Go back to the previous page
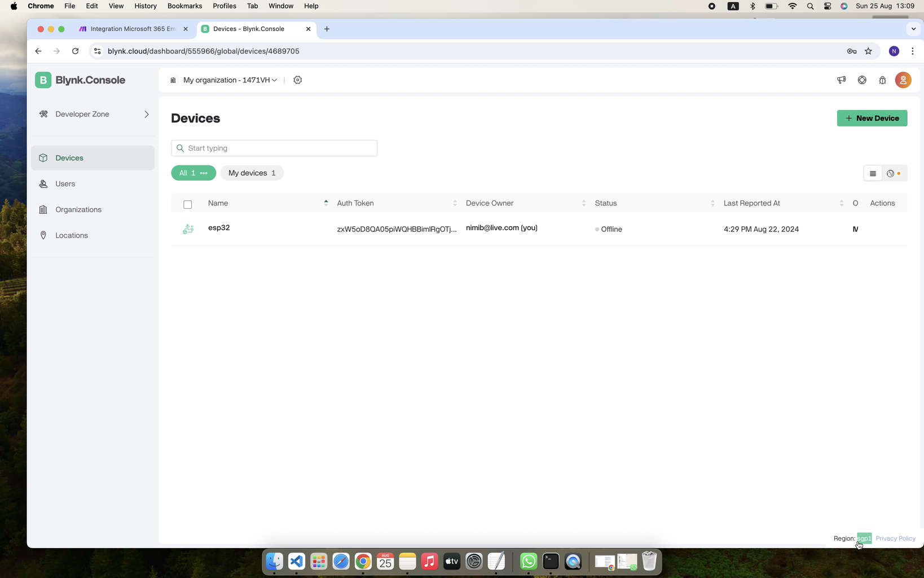Image resolution: width=924 pixels, height=578 pixels. pyautogui.click(x=38, y=51)
